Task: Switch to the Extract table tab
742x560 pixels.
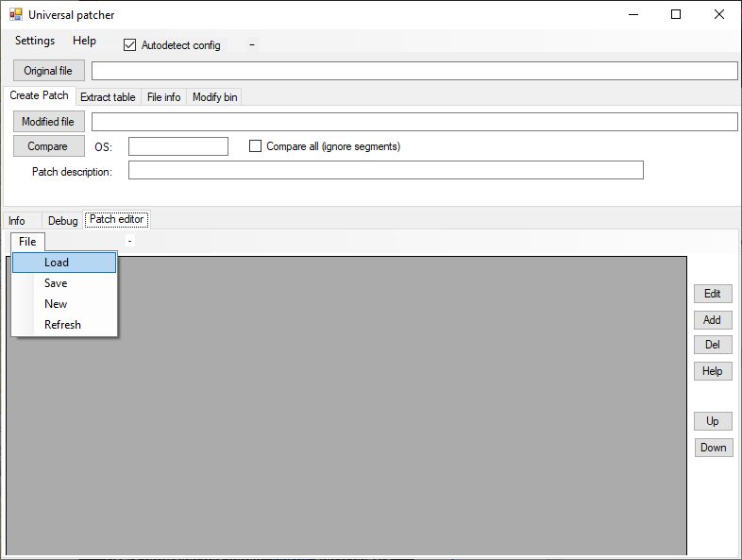Action: (108, 97)
